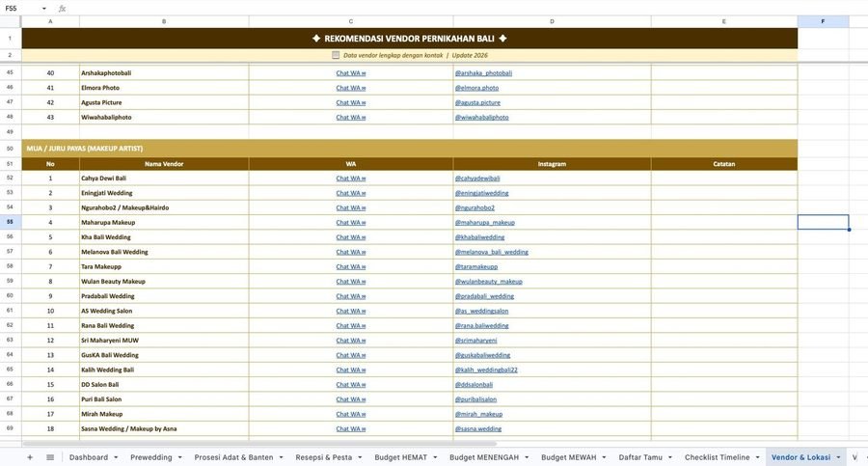Select column D header
This screenshot has width=868, height=466.
(x=552, y=21)
